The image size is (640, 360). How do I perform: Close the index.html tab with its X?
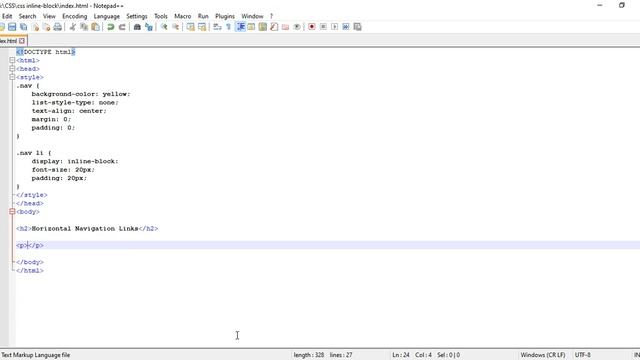coord(22,41)
